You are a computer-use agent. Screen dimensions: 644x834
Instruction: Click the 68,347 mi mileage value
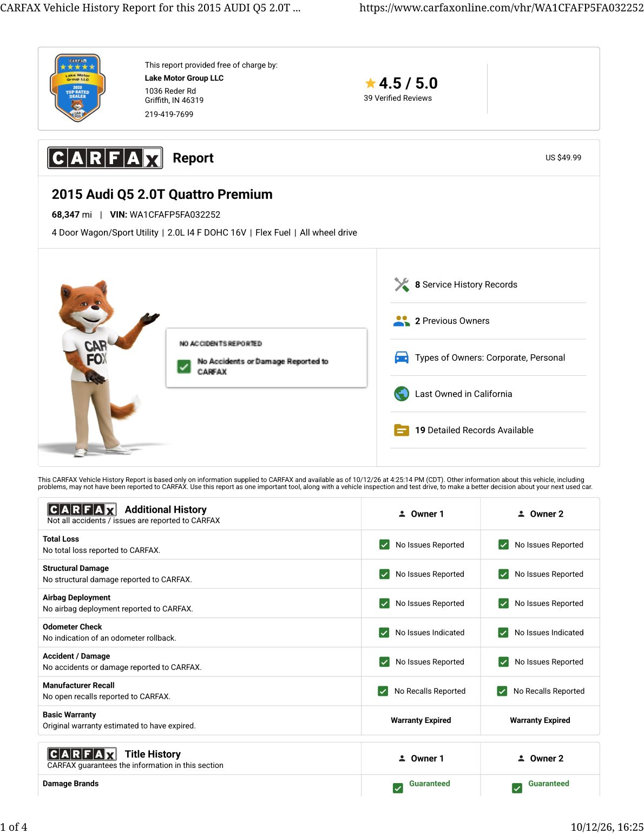[72, 214]
